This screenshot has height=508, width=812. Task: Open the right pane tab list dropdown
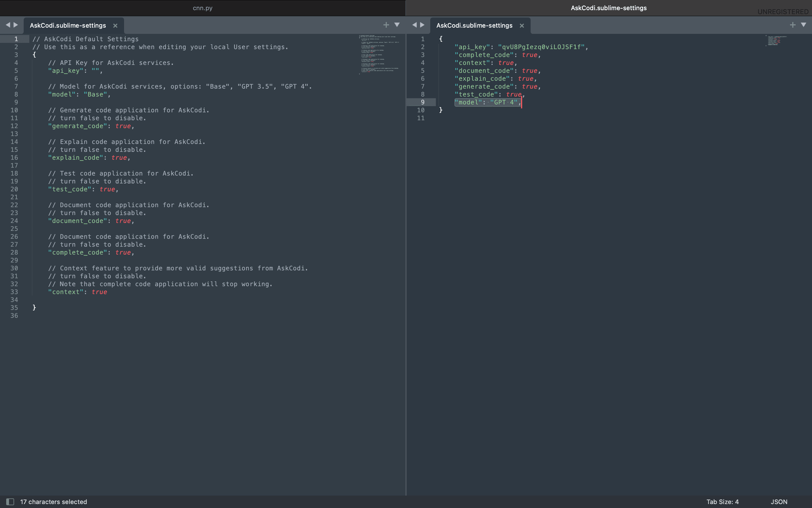(x=804, y=25)
